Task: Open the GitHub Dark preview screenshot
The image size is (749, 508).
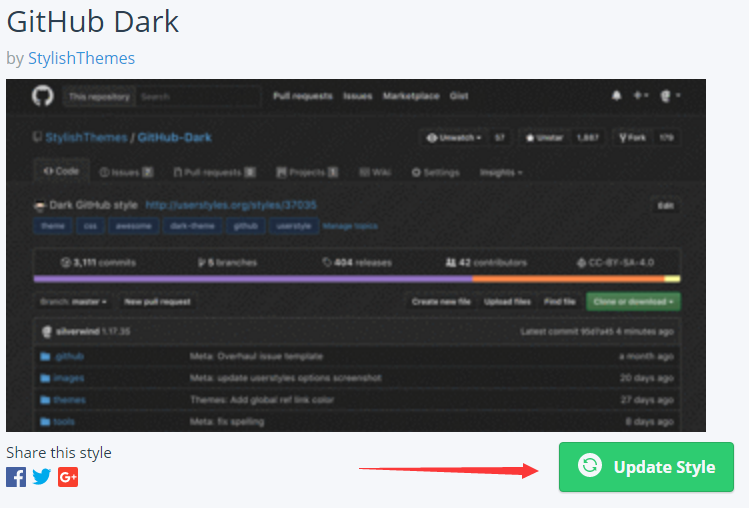Action: point(356,255)
